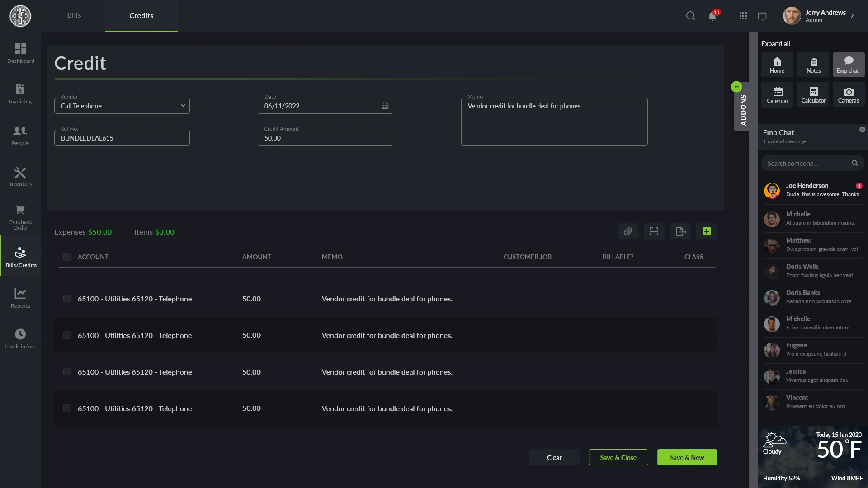Open notifications bell with 10 badge

(x=712, y=16)
